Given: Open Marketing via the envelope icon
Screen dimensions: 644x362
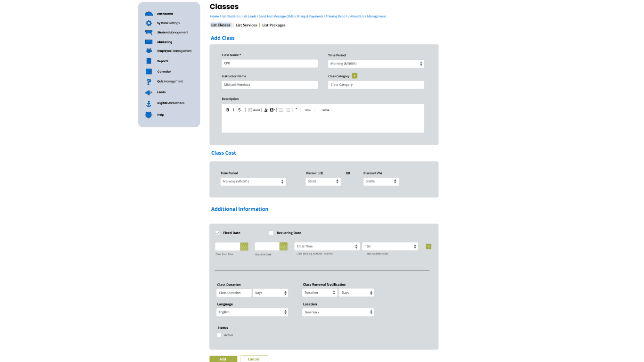Looking at the screenshot, I should (x=149, y=42).
